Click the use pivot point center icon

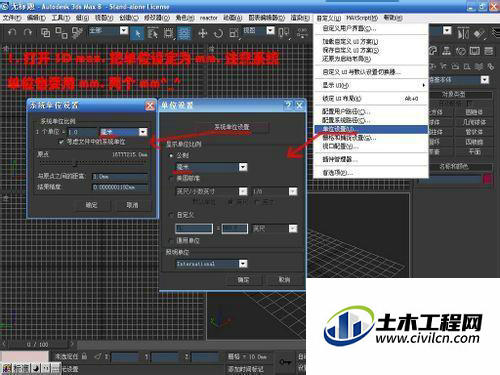(284, 33)
